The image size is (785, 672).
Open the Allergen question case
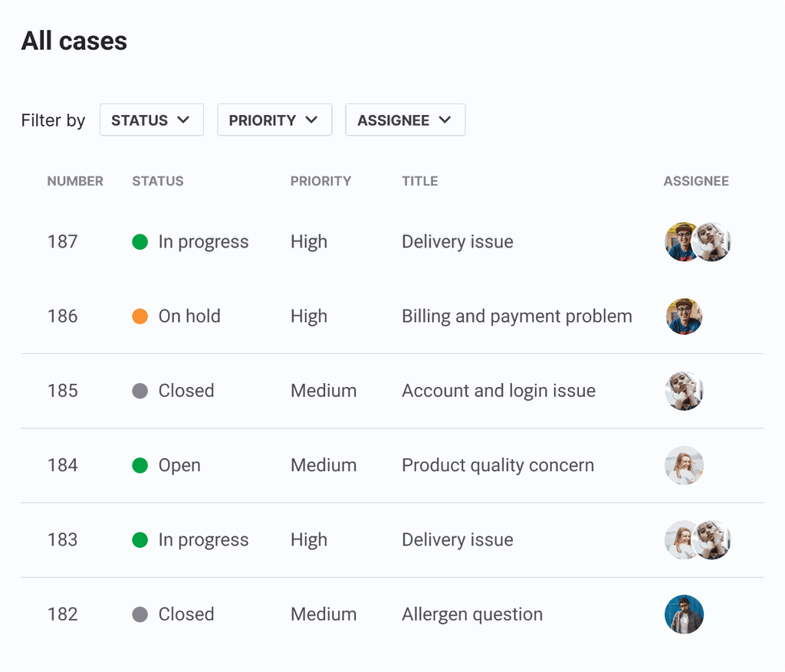pyautogui.click(x=472, y=615)
